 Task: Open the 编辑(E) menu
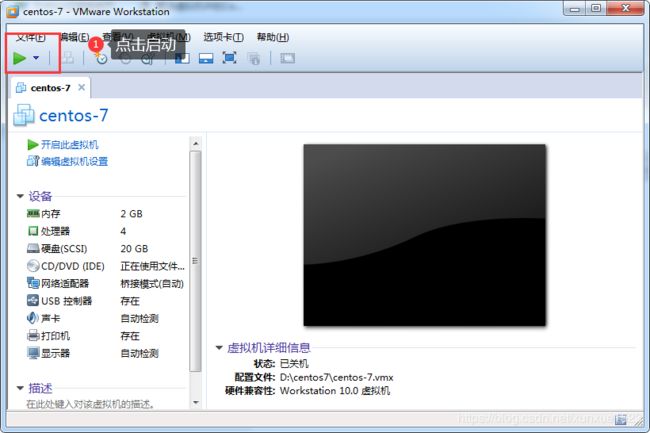tap(75, 37)
